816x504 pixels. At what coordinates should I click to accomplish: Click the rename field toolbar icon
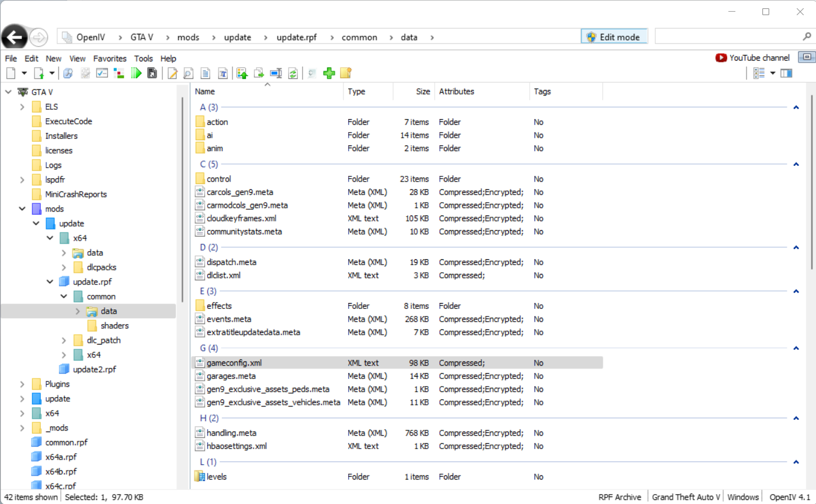click(x=276, y=73)
